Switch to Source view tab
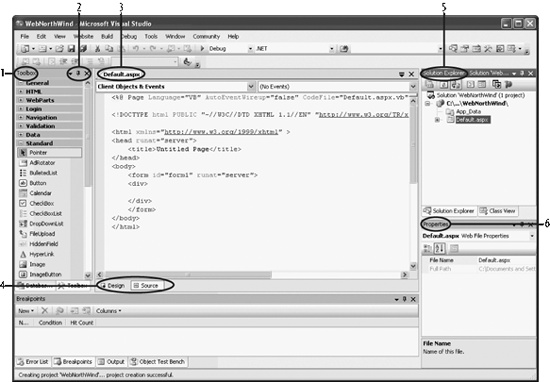 point(146,286)
